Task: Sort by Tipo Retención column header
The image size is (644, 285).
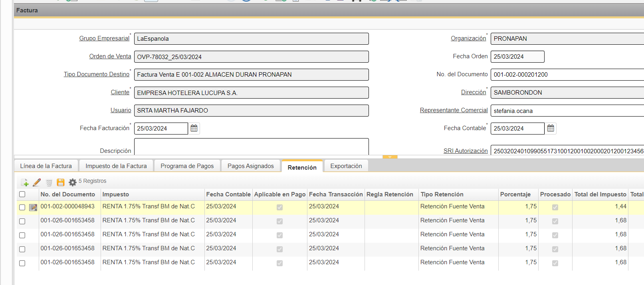Action: [x=442, y=194]
